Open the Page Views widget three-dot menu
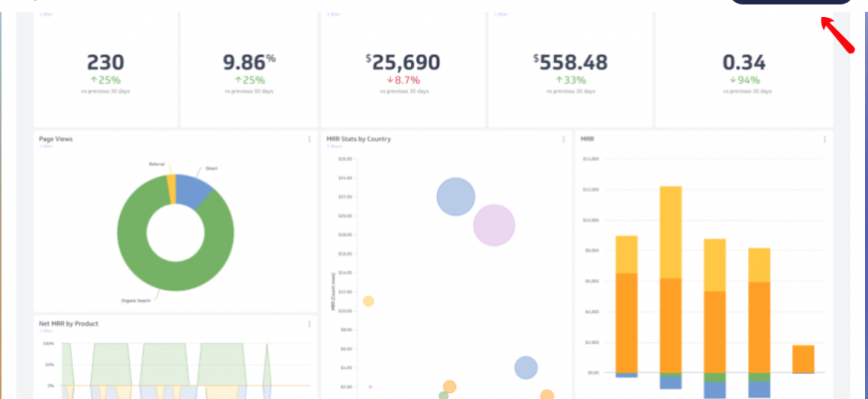868x399 pixels. [x=309, y=140]
